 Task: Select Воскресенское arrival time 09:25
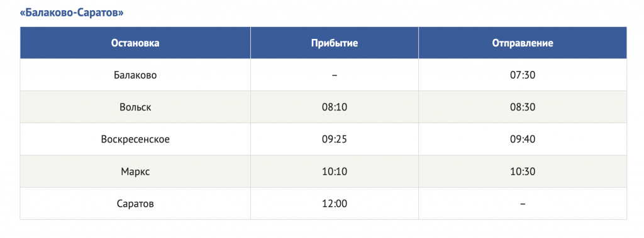335,139
